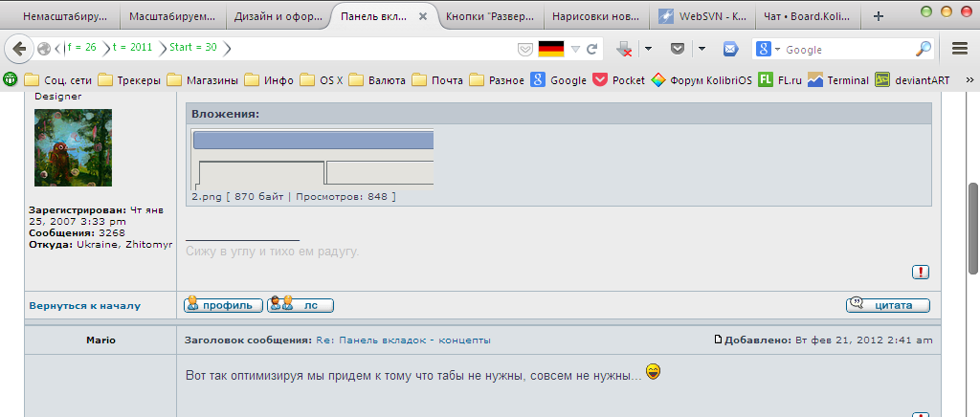Click the цитата quote button
The image size is (980, 417).
click(888, 305)
